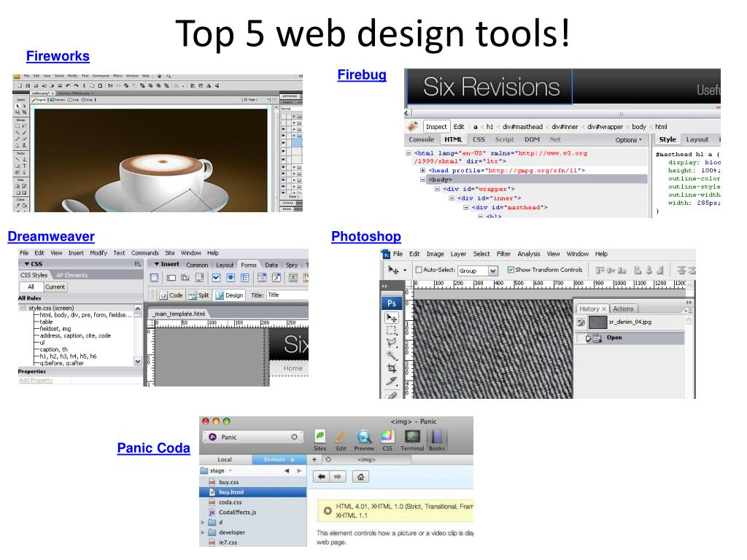Screen dimensions: 747x560
Task: Open the Fireworks link
Action: pos(58,56)
